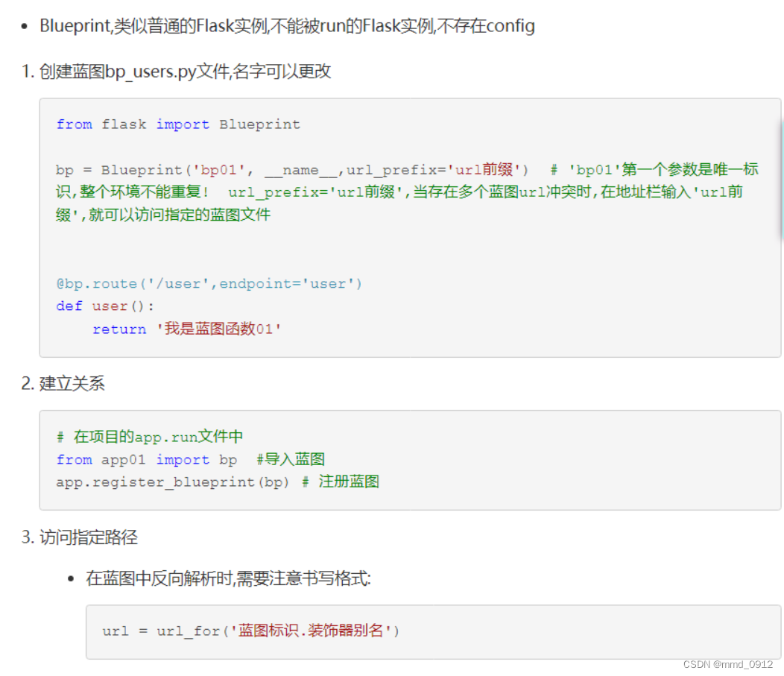Click the comment # 在项目的app.run文件中

pyautogui.click(x=150, y=437)
